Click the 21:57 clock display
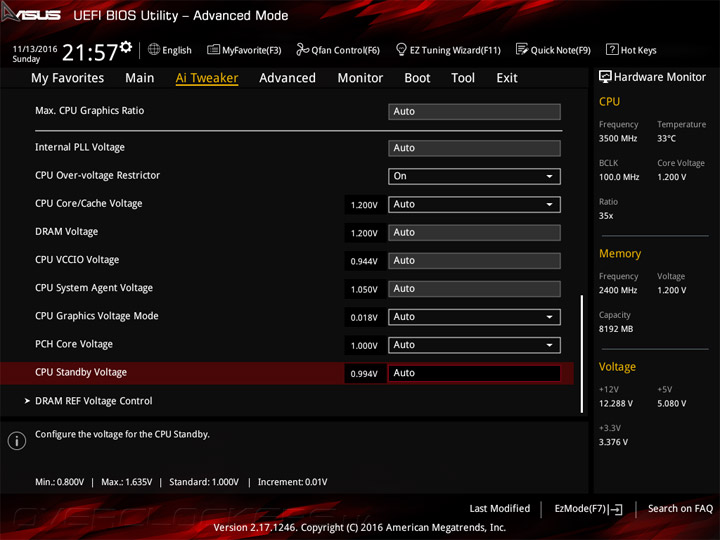The image size is (720, 540). (x=90, y=53)
